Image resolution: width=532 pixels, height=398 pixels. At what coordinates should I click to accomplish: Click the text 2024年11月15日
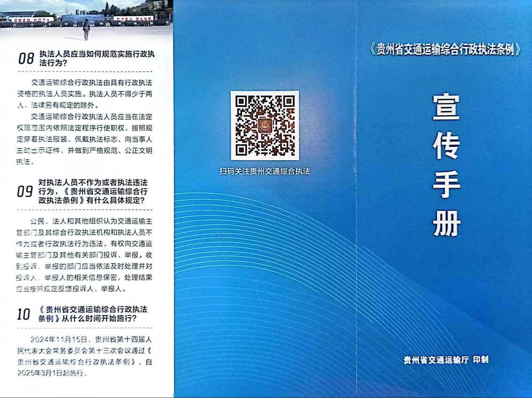(59, 339)
